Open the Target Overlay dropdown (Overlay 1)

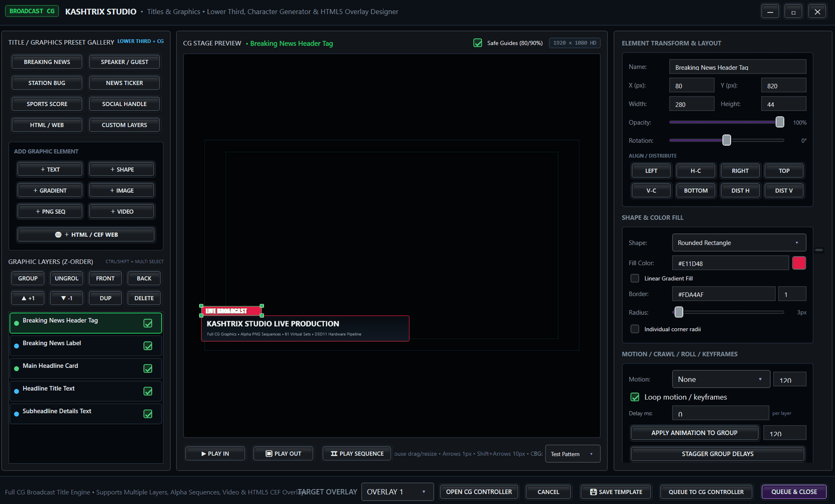click(x=397, y=492)
